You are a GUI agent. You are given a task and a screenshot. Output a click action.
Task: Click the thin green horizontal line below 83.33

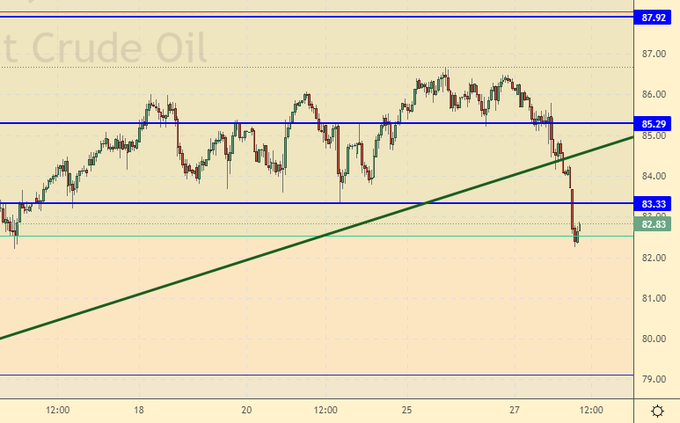(x=300, y=237)
